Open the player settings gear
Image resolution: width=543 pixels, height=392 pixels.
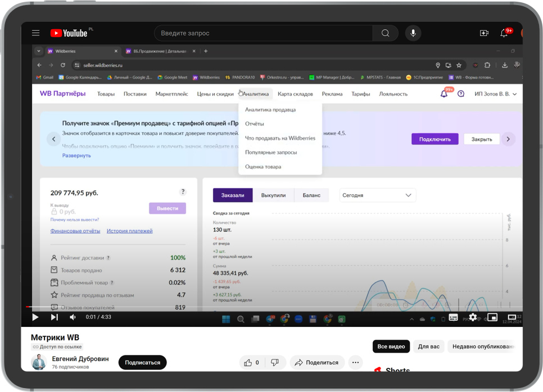coord(473,317)
